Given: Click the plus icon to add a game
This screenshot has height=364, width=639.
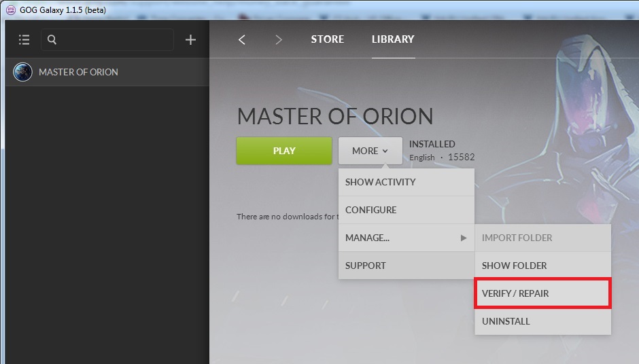Looking at the screenshot, I should pyautogui.click(x=190, y=39).
